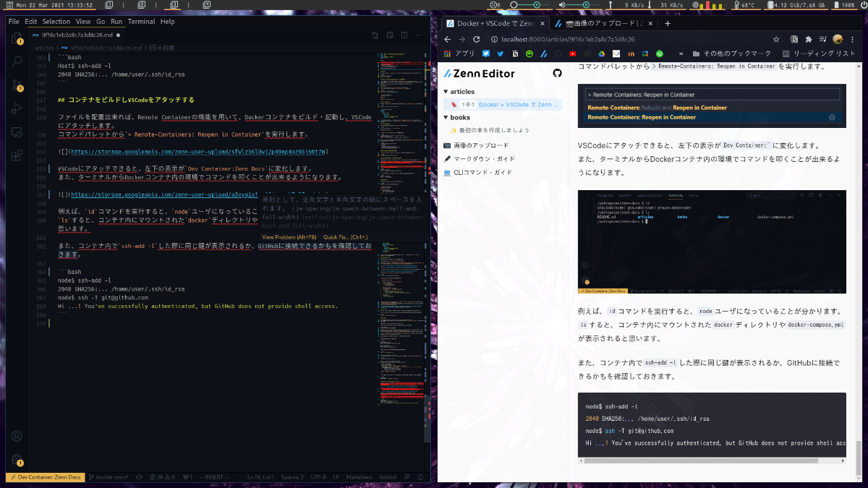Open 最初の本を作成しましょう link

point(490,130)
